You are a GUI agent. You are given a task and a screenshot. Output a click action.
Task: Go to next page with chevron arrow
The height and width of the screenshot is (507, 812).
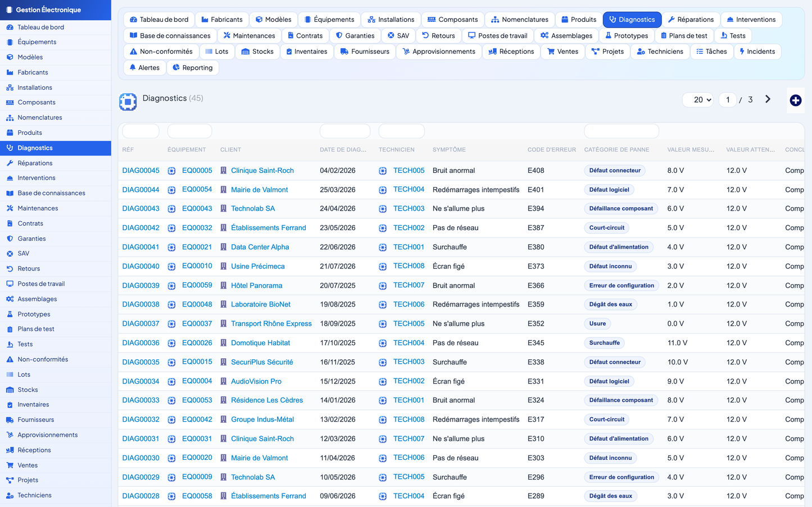768,99
